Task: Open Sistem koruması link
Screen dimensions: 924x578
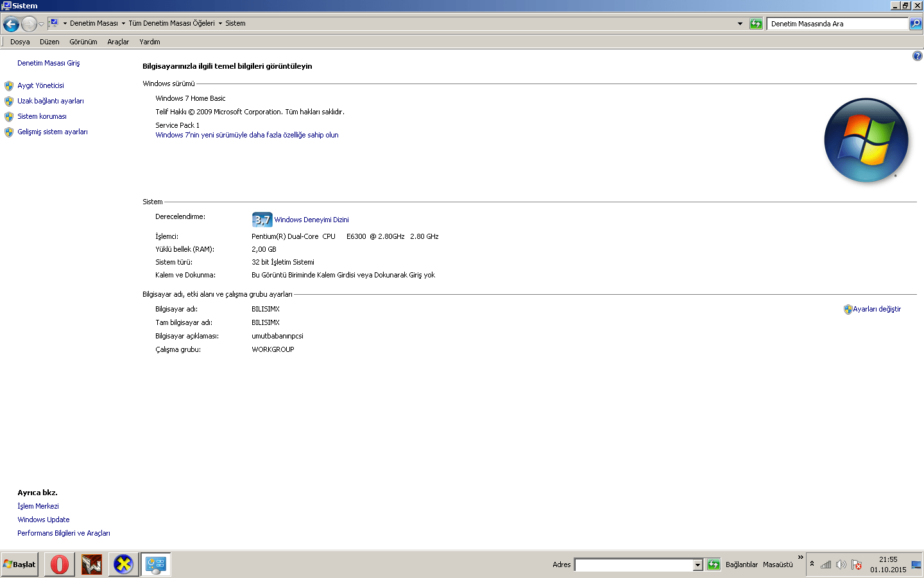Action: (42, 116)
